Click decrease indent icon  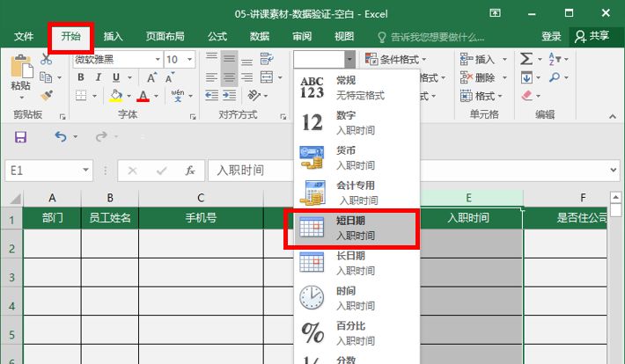pos(211,96)
